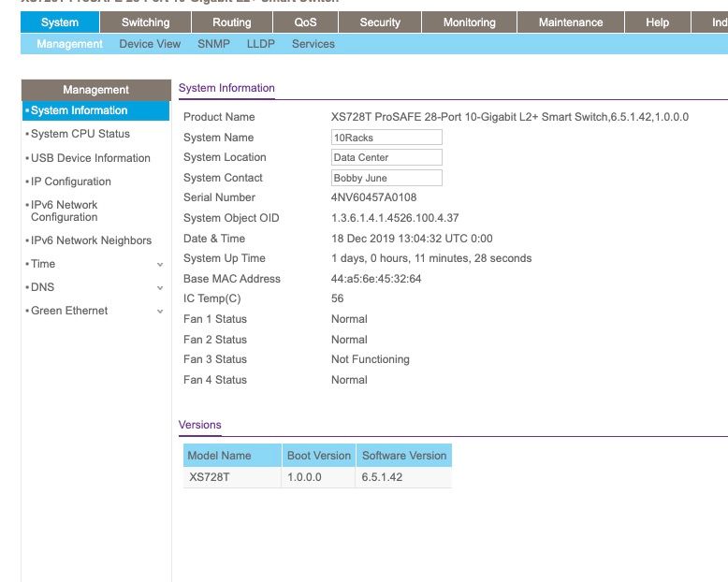The image size is (728, 582).
Task: Open the QoS main tab
Action: (x=305, y=22)
